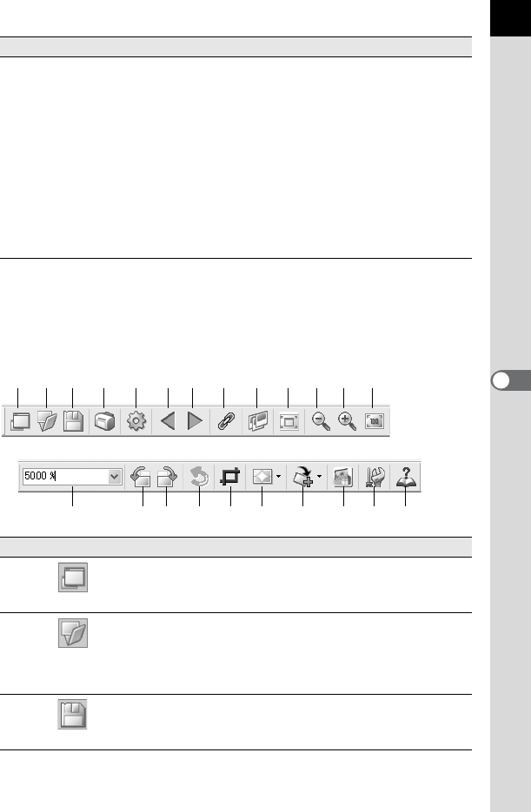This screenshot has height=812, width=531.
Task: Click the overlapping images icon
Action: [258, 421]
